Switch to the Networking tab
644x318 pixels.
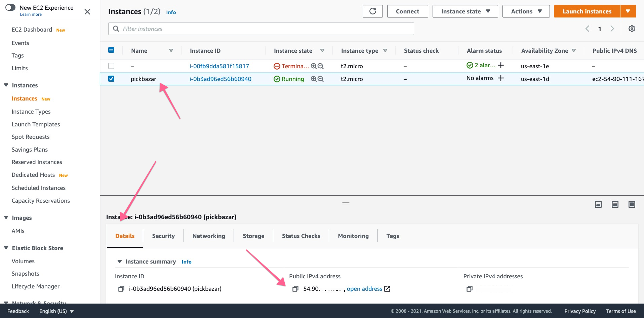[x=209, y=236]
